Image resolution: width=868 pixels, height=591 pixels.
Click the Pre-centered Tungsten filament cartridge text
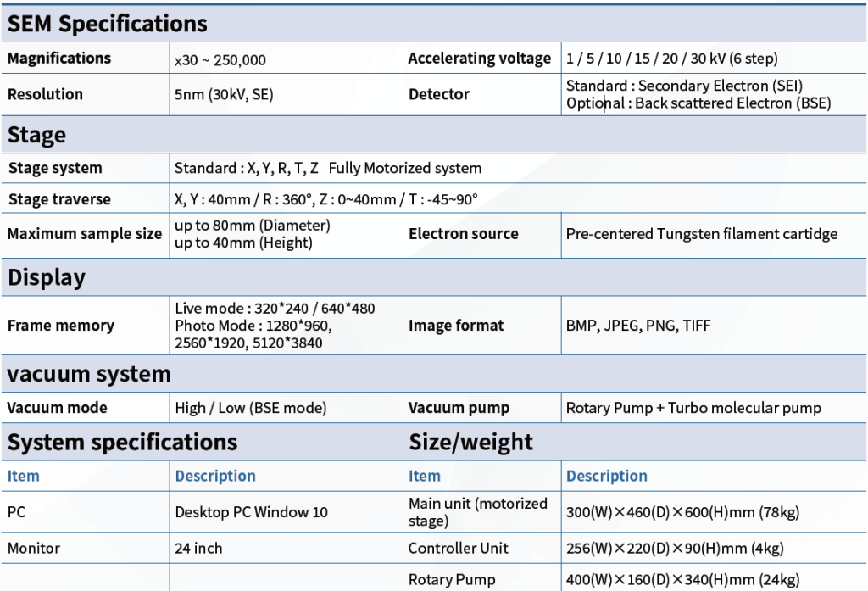(x=701, y=234)
